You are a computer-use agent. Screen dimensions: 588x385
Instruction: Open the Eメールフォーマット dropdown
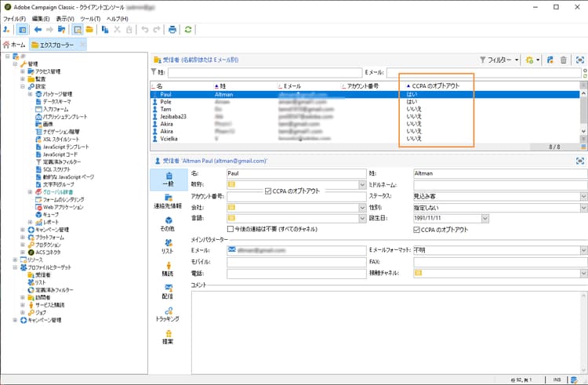(584, 250)
